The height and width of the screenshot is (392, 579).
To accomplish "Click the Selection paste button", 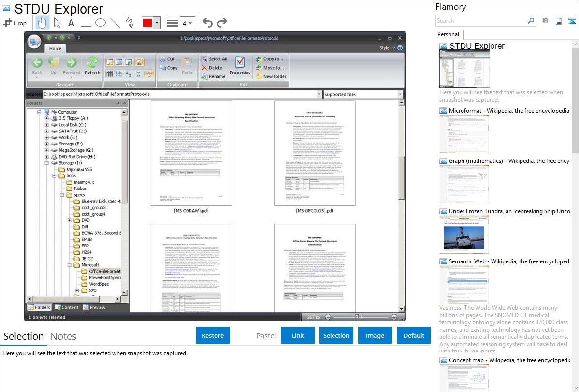I will (x=336, y=335).
